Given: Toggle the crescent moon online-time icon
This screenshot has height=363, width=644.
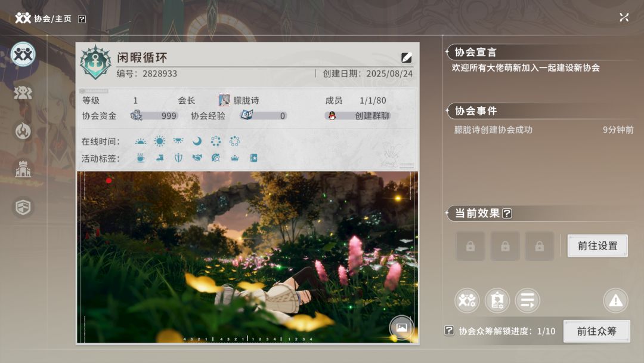Looking at the screenshot, I should coord(197,141).
